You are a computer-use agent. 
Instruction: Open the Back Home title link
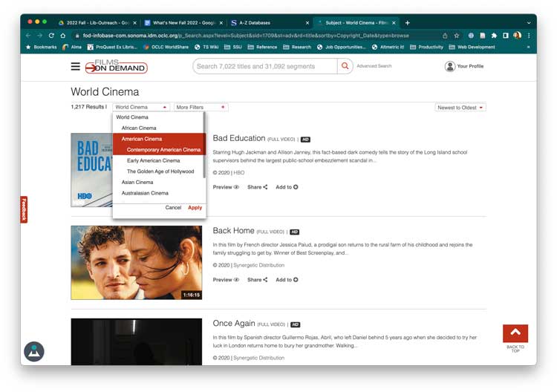click(233, 231)
